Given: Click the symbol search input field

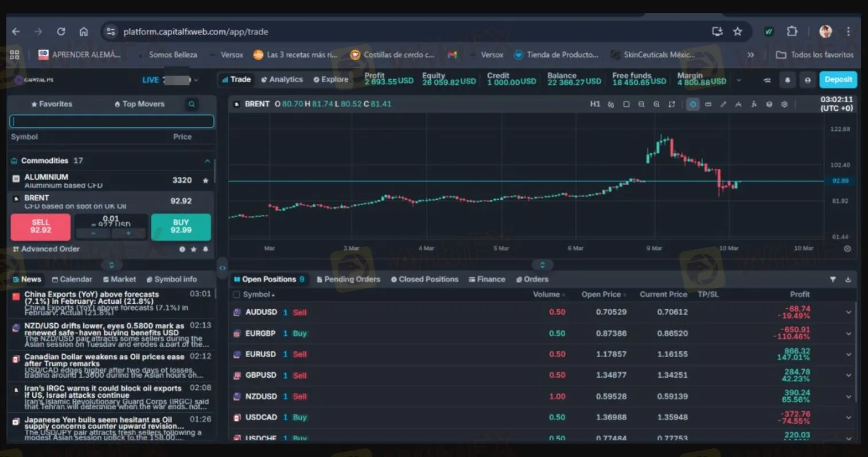Looking at the screenshot, I should [112, 121].
